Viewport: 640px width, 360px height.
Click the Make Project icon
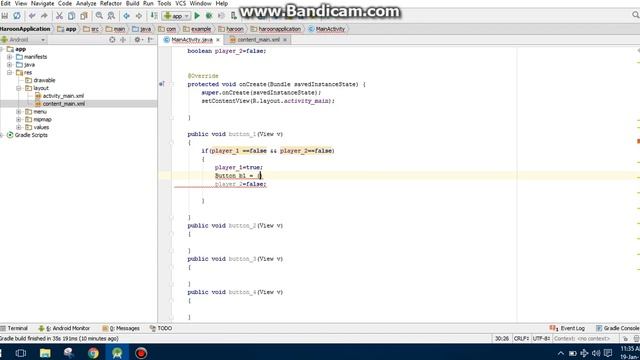click(154, 16)
